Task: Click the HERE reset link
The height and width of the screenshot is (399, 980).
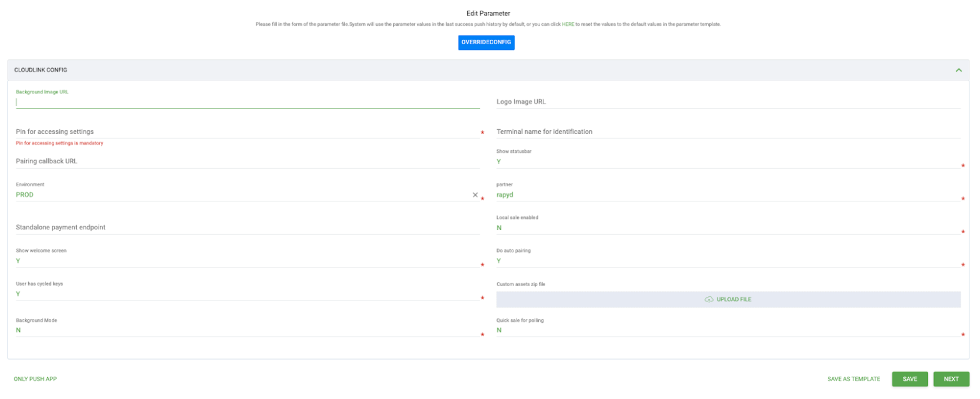Action: [x=568, y=24]
